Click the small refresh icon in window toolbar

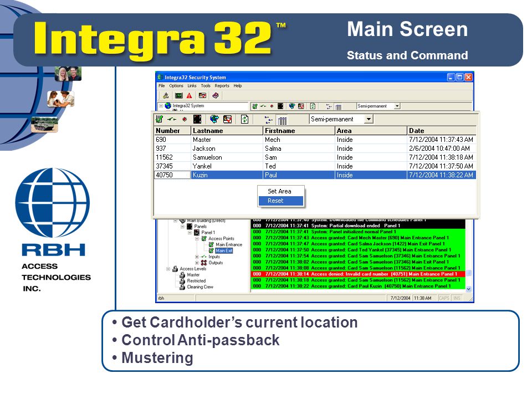coord(313,106)
